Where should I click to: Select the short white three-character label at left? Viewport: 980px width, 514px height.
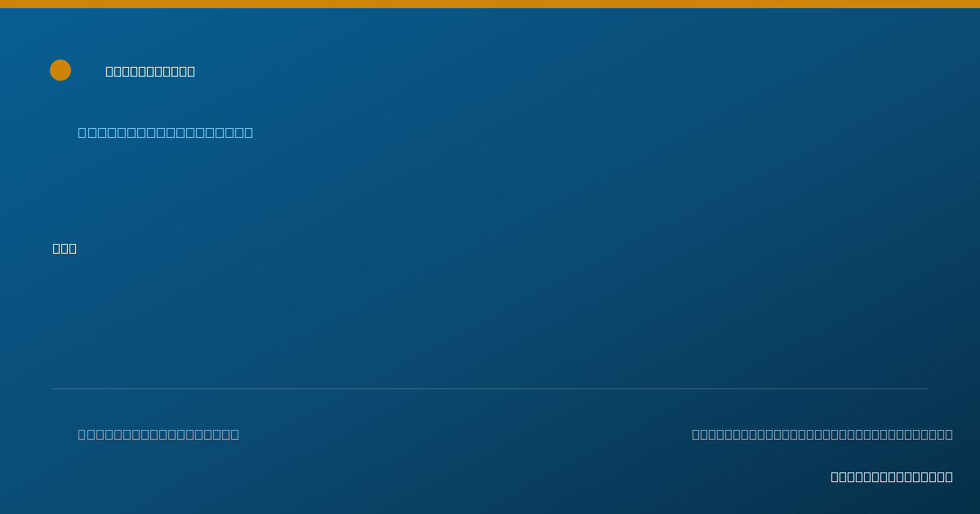(x=65, y=248)
